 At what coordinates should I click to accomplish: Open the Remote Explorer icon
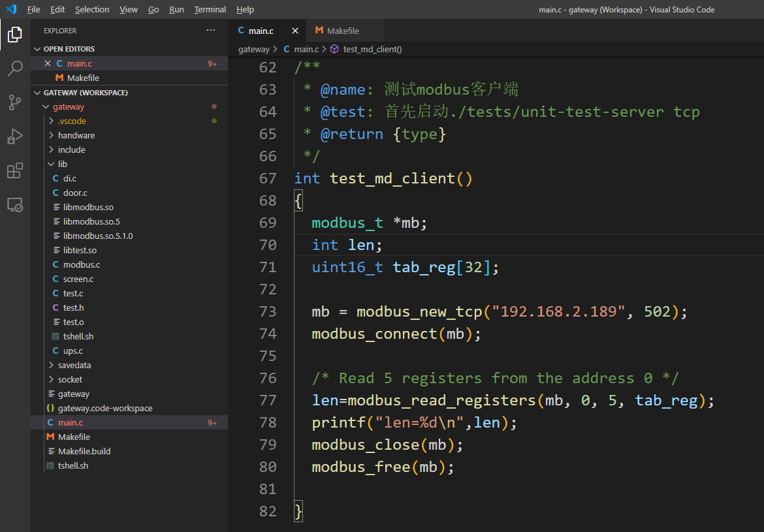point(15,205)
